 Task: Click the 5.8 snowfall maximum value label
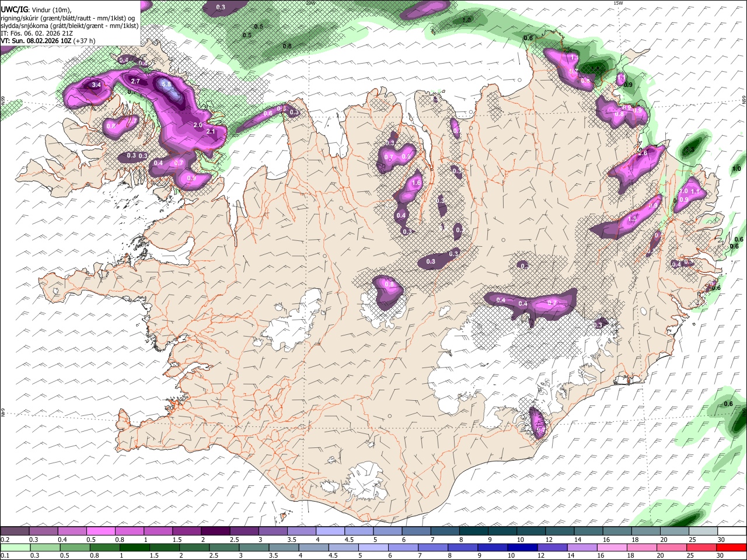166,84
